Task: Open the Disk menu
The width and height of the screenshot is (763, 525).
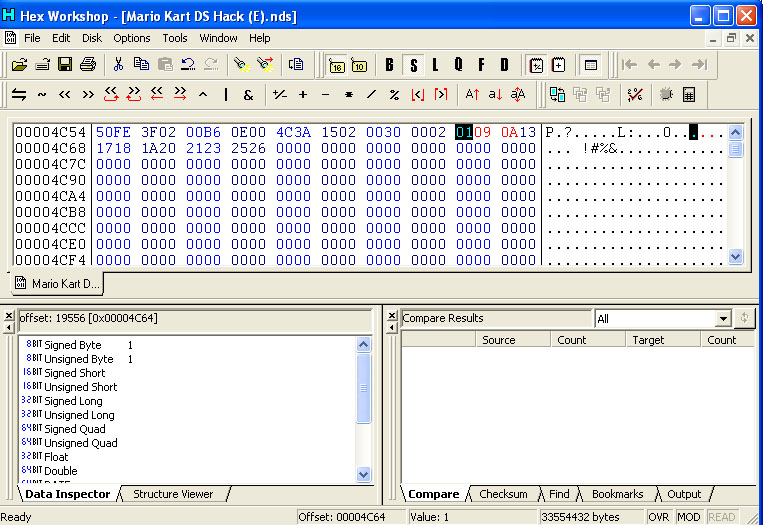Action: pyautogui.click(x=91, y=38)
